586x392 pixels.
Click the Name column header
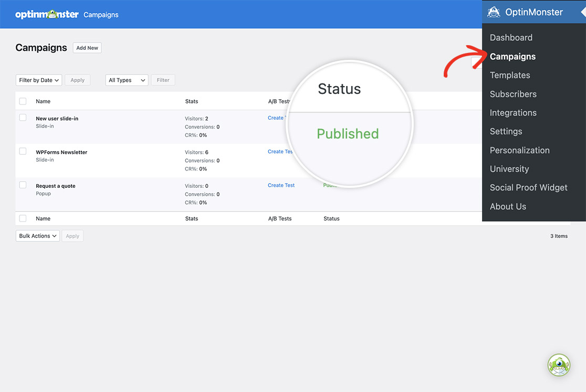pos(43,101)
